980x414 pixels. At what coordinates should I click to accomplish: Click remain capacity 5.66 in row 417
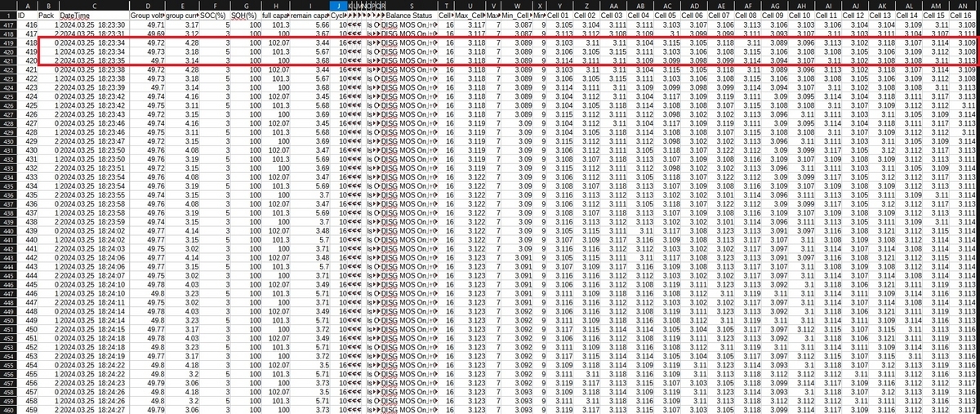tap(311, 25)
